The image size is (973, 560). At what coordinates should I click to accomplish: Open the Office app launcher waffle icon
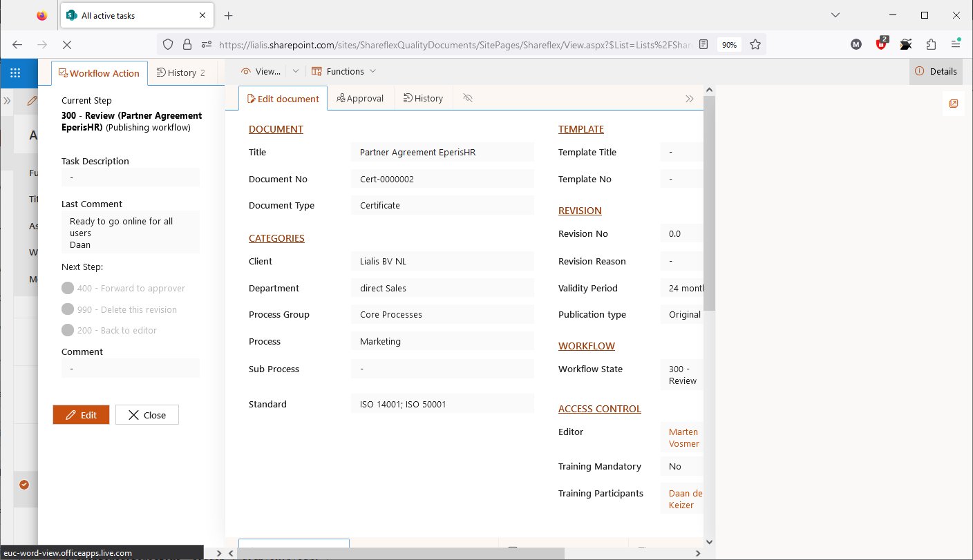click(x=15, y=73)
